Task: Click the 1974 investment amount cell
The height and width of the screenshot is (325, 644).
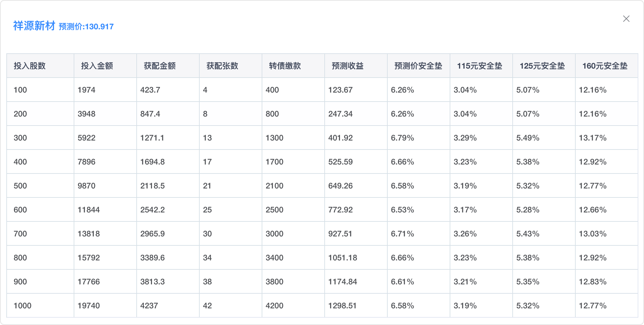Action: 86,90
